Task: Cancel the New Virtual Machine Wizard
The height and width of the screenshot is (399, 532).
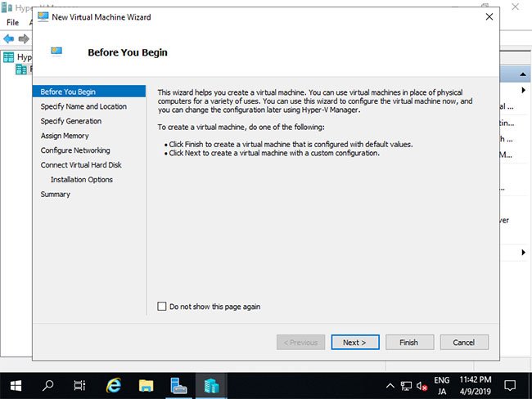Action: 464,343
